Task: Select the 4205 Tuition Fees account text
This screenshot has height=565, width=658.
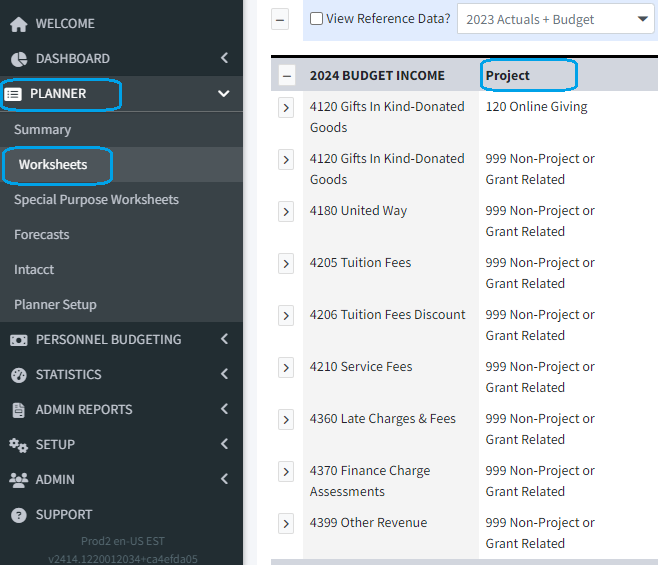Action: click(x=360, y=263)
